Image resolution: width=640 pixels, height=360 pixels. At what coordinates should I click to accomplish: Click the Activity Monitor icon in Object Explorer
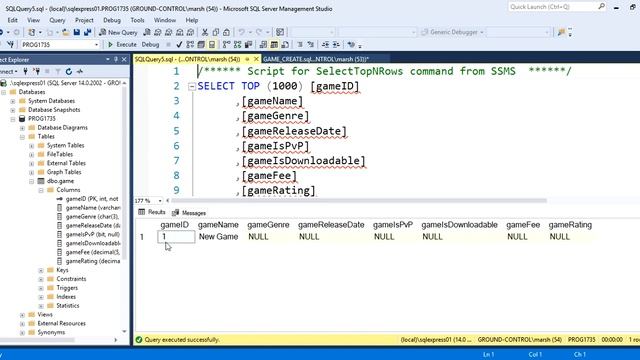[80, 71]
